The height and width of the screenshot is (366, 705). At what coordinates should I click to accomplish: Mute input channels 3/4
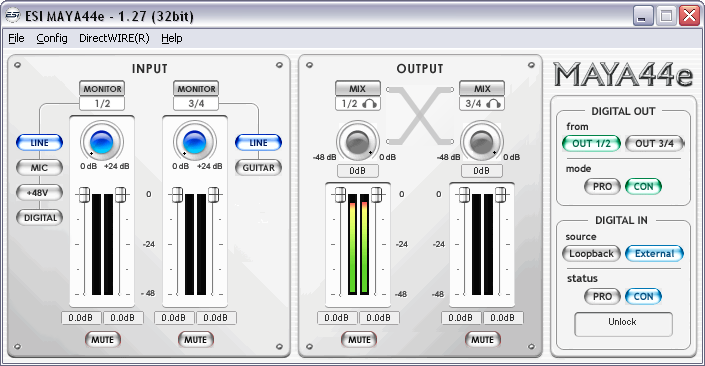[196, 339]
